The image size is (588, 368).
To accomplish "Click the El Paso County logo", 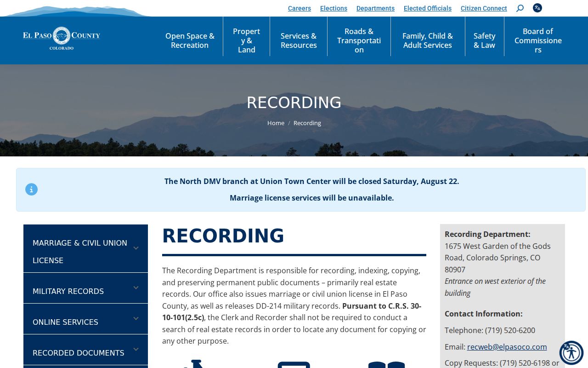I will pos(62,38).
